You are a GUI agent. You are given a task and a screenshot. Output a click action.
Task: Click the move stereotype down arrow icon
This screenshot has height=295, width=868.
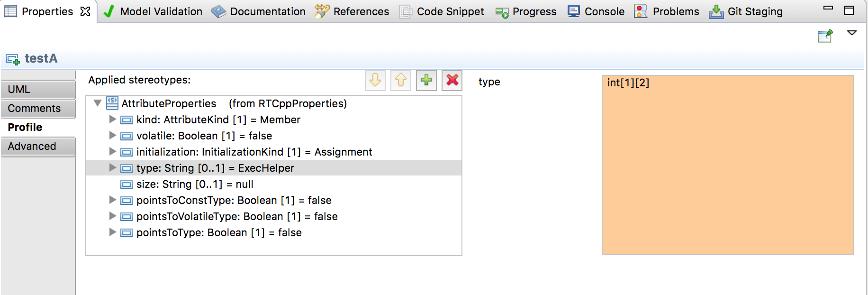click(x=375, y=80)
